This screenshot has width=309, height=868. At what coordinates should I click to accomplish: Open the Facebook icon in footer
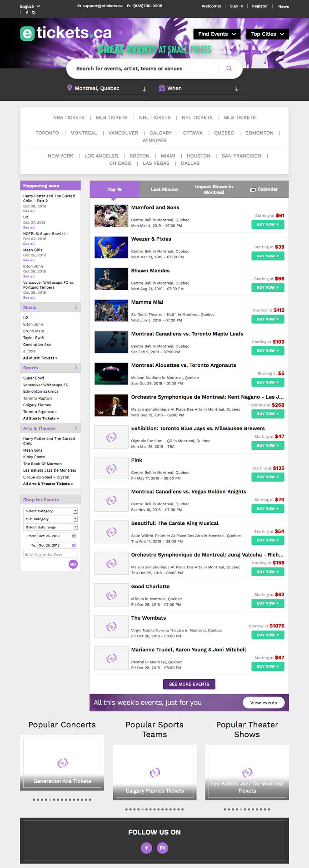point(146,848)
